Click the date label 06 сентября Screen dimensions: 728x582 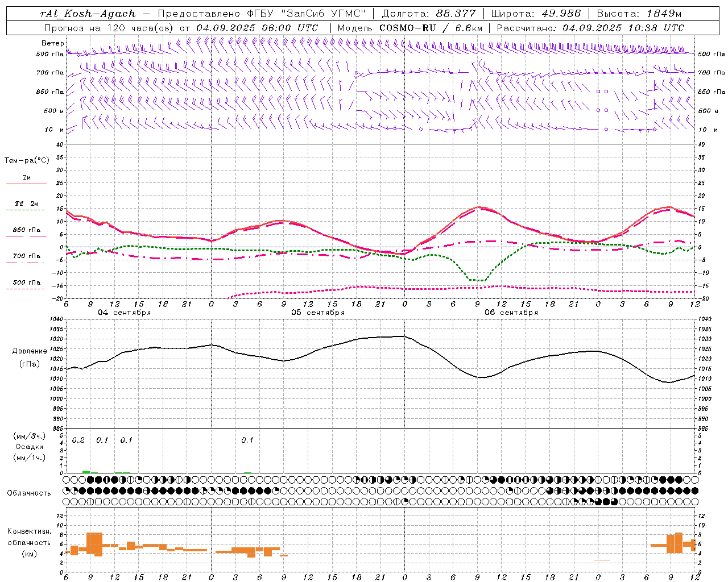click(511, 313)
